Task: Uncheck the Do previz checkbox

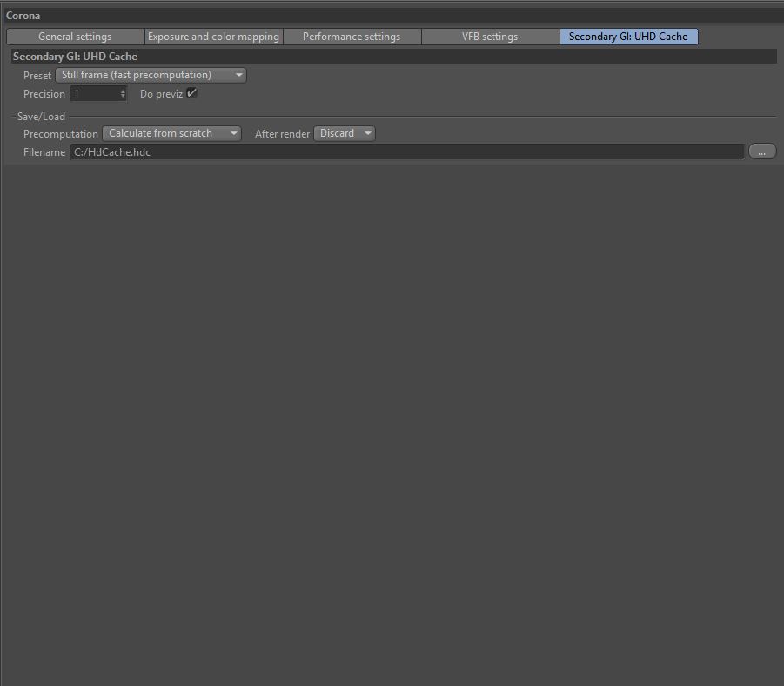Action: tap(191, 93)
